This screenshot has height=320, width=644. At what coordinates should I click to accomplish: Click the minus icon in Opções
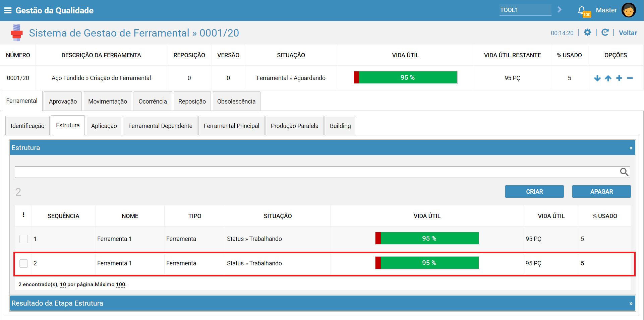(x=630, y=78)
